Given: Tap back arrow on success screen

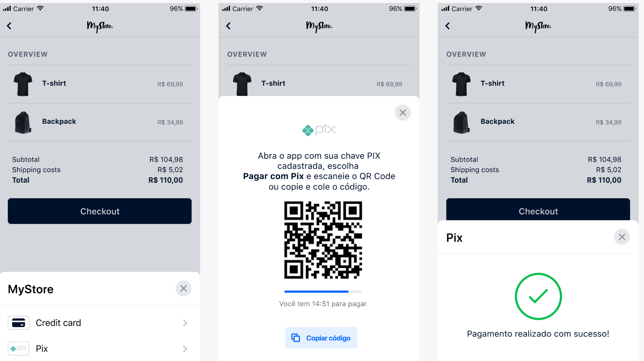Looking at the screenshot, I should (x=448, y=26).
